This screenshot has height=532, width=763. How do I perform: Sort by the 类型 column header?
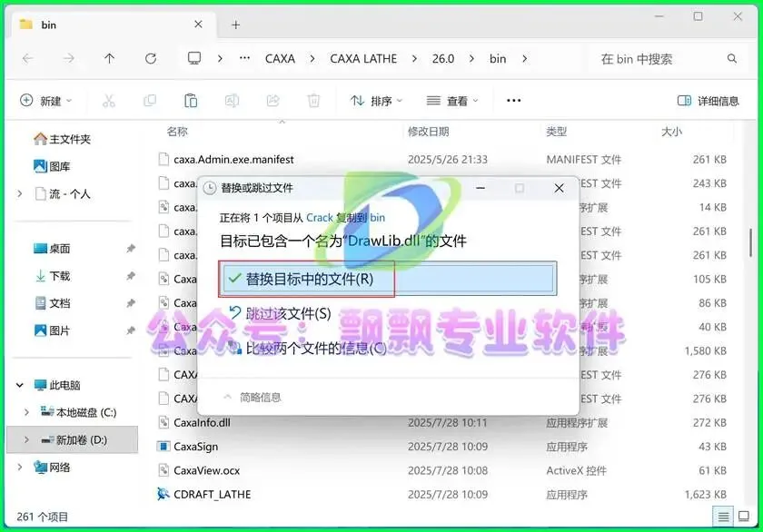point(556,132)
